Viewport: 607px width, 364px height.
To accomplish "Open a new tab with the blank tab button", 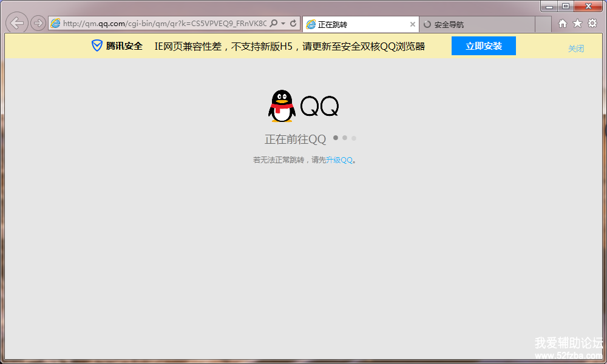I will [x=543, y=24].
